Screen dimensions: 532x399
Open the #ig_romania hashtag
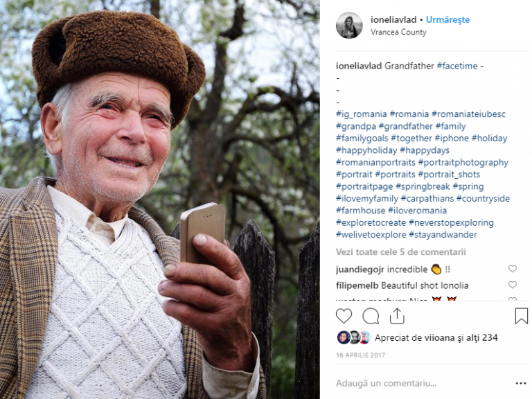(362, 114)
